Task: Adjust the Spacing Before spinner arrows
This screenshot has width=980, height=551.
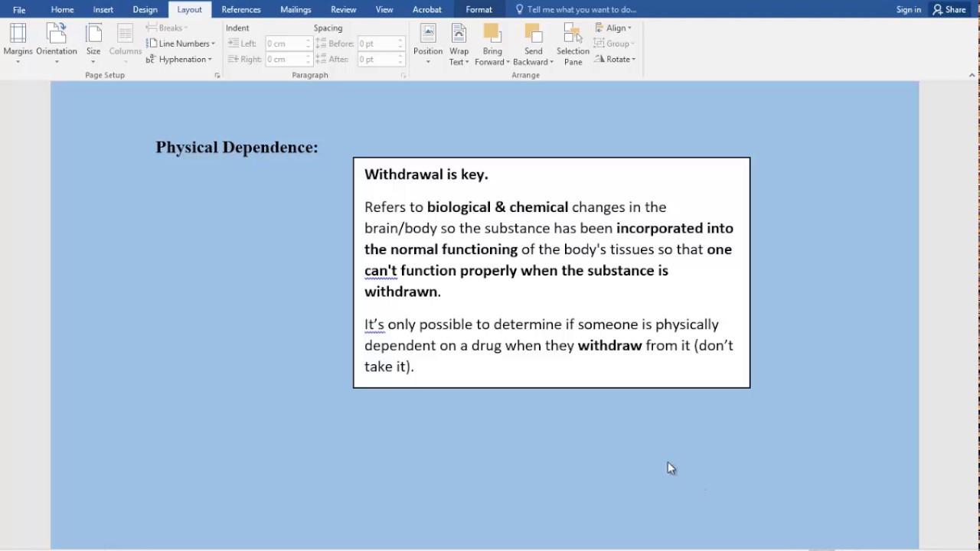Action: [400, 44]
